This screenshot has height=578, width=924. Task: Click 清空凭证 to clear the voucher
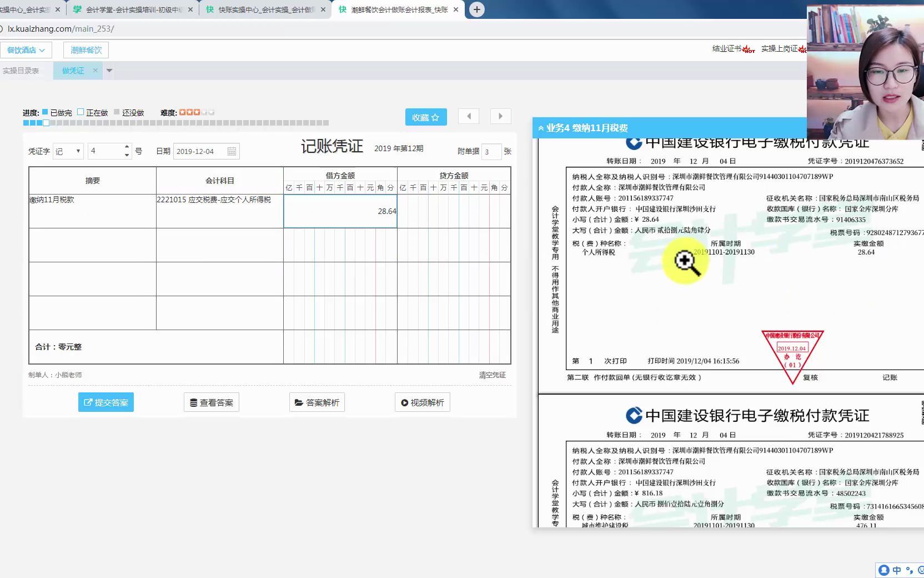[x=493, y=375]
